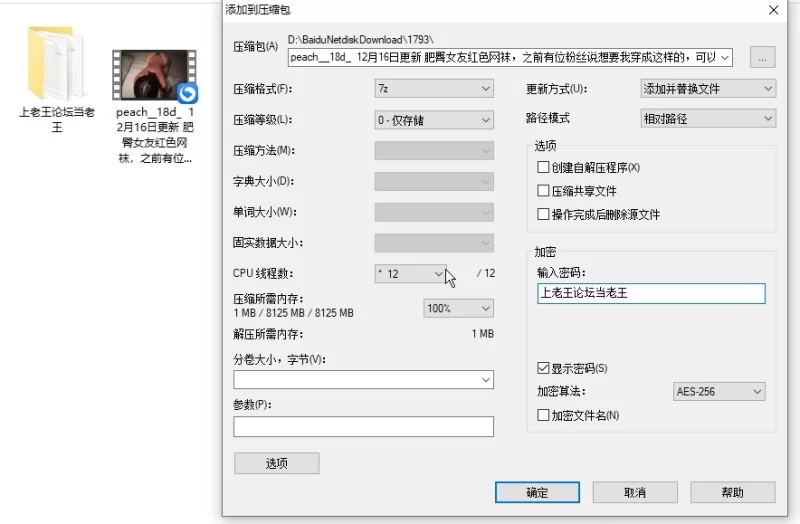Image resolution: width=800 pixels, height=524 pixels.
Task: Close the 添加到压缩包 dialog
Action: click(x=773, y=10)
